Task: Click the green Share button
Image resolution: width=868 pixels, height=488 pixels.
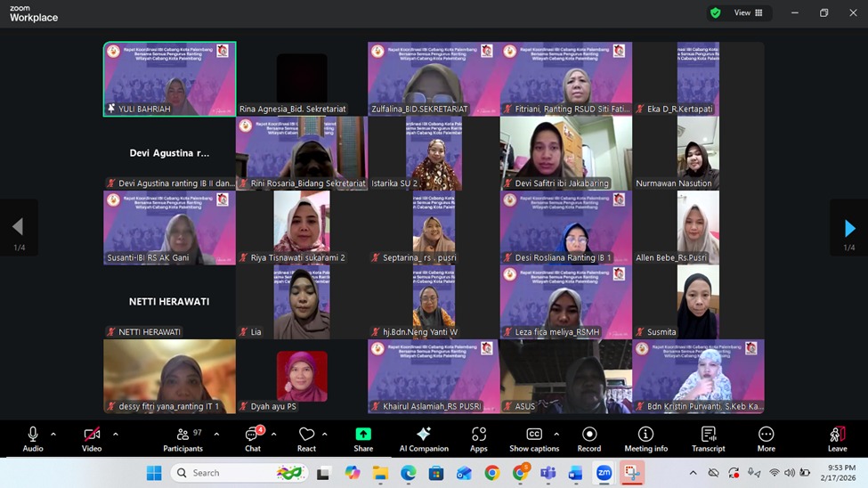Action: (x=363, y=440)
